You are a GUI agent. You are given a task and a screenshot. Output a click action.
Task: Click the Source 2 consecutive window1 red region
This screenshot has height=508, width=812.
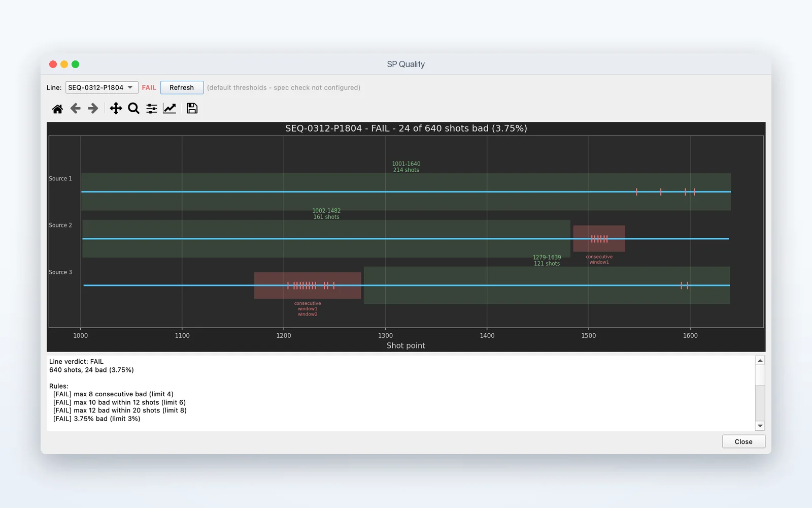pos(599,239)
